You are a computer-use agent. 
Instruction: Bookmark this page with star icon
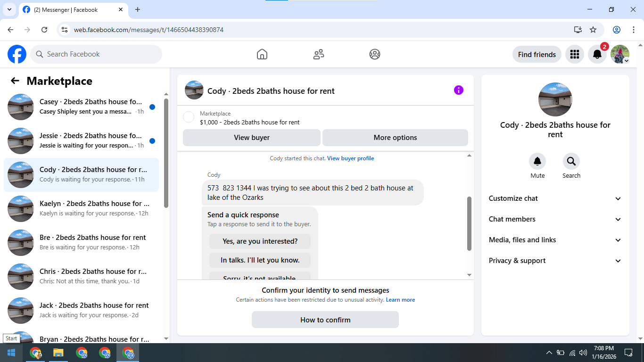pyautogui.click(x=593, y=30)
